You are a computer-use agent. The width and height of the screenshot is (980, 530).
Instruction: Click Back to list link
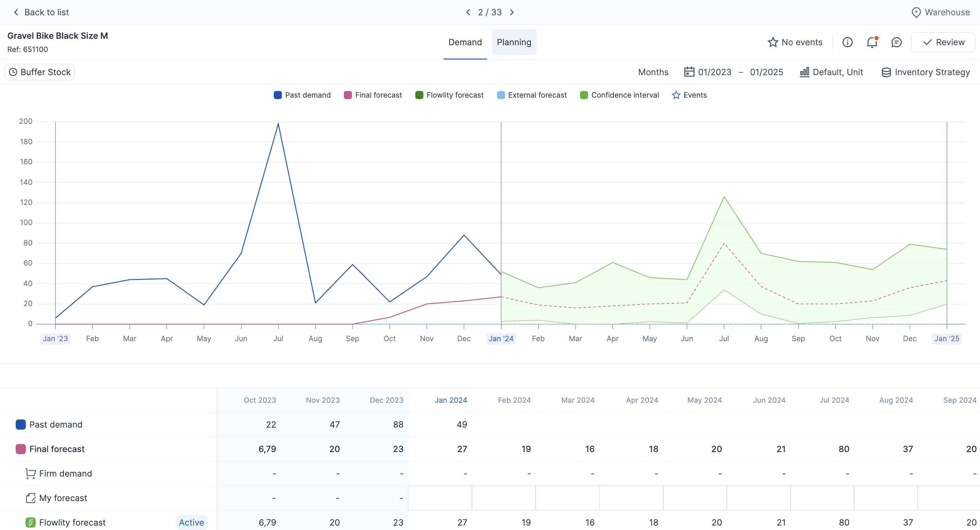[x=41, y=13]
